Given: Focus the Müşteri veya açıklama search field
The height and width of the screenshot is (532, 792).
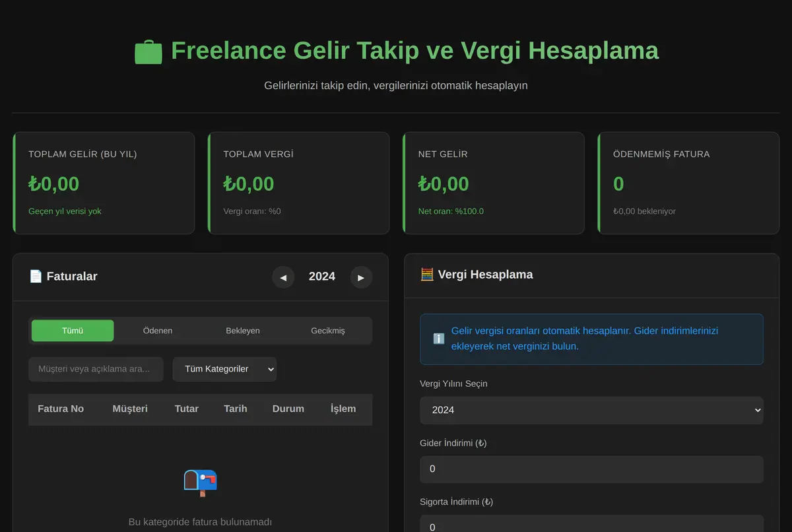Looking at the screenshot, I should (x=96, y=369).
